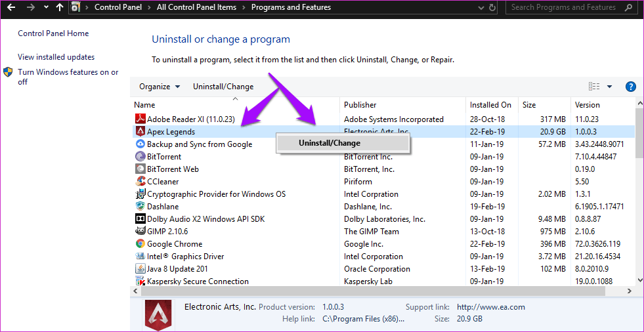The width and height of the screenshot is (644, 332).
Task: Click All Control Panel Items breadcrumb
Action: (x=196, y=7)
